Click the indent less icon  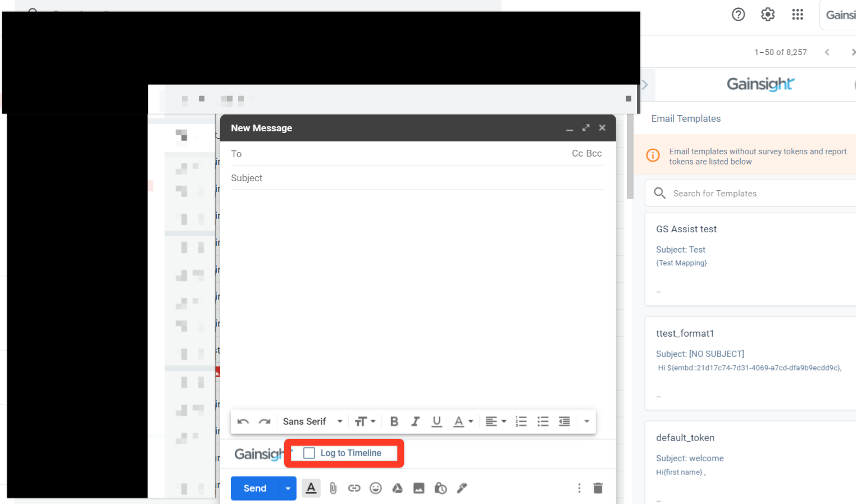[564, 421]
